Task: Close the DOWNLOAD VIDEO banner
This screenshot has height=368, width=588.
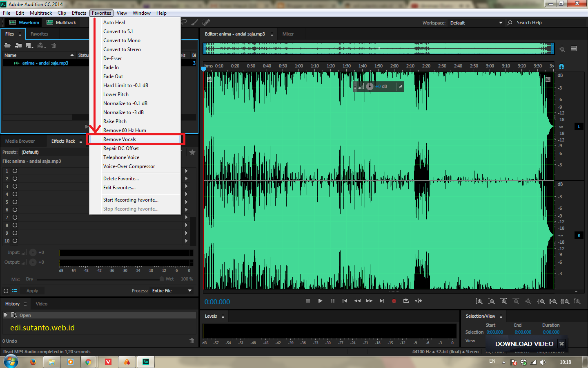Action: click(561, 344)
